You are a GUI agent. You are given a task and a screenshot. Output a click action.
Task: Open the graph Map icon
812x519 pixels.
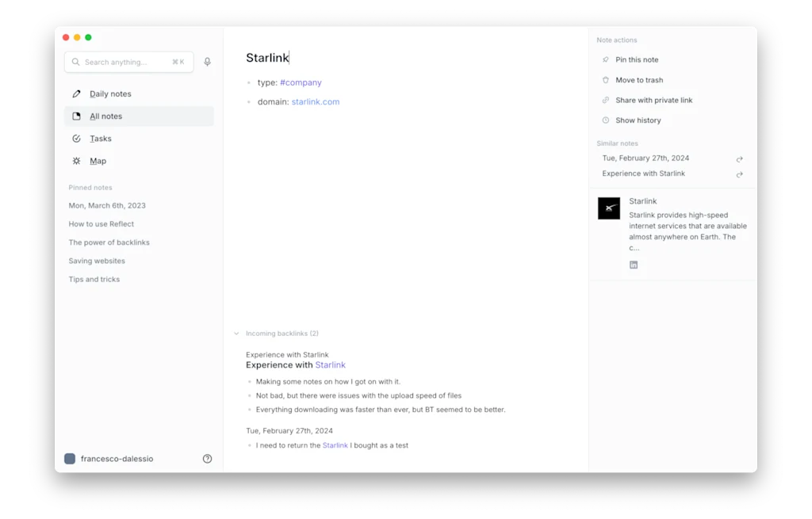[76, 161]
